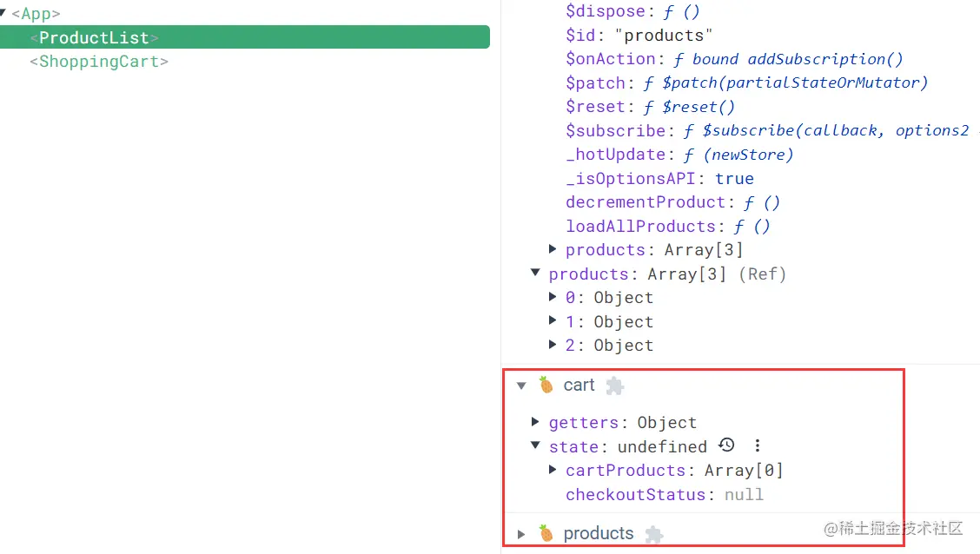Viewport: 980px width, 554px height.
Task: Select the ProductList component in tree
Action: [x=95, y=38]
